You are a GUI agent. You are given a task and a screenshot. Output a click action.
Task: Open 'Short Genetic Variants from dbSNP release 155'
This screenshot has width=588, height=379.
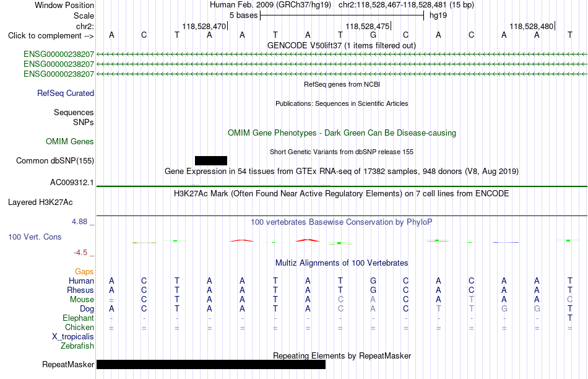(x=342, y=152)
